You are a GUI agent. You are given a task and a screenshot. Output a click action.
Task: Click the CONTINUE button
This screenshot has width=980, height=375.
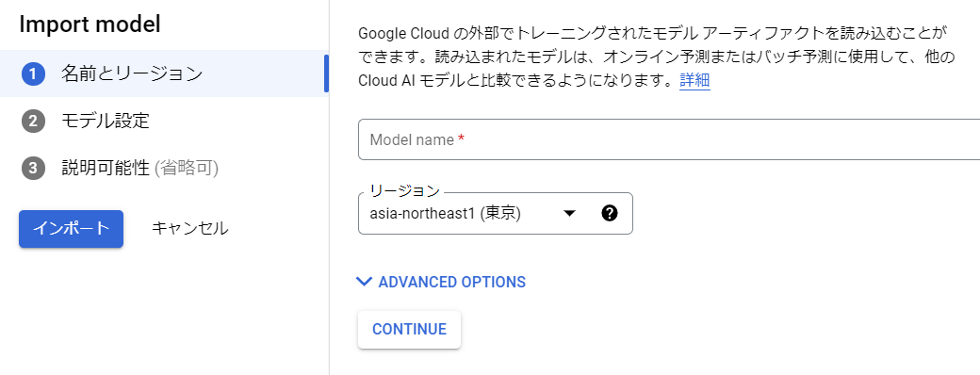pos(409,330)
